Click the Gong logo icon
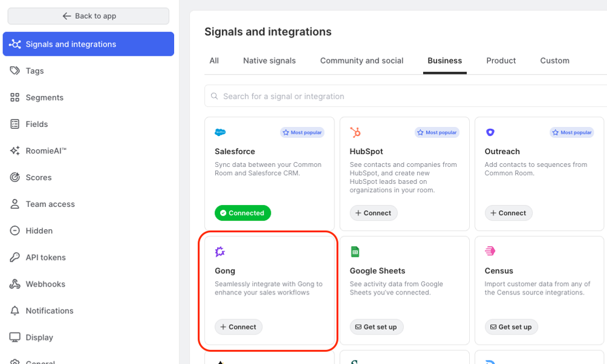The height and width of the screenshot is (364, 607). coord(220,252)
